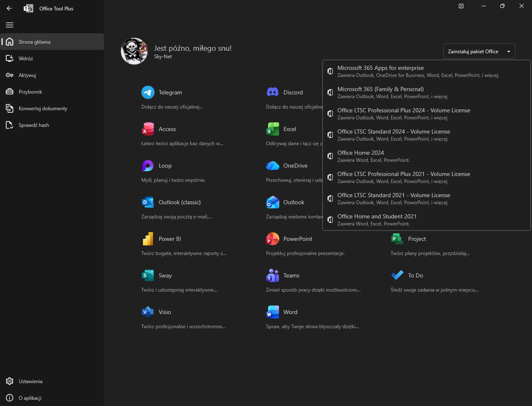Screen dimensions: 532x406
Task: Click the Telegram description text
Action: point(172,107)
